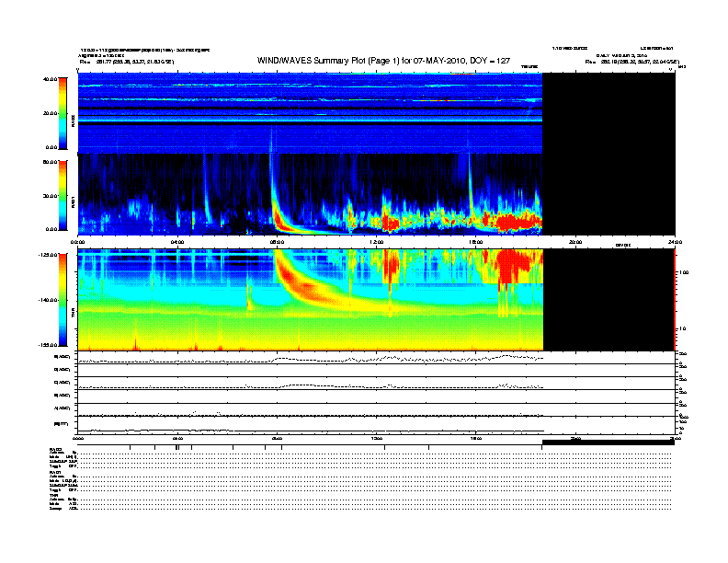Click the 08:00 label on bottom line-plot axis
728x563 pixels.
[277, 438]
